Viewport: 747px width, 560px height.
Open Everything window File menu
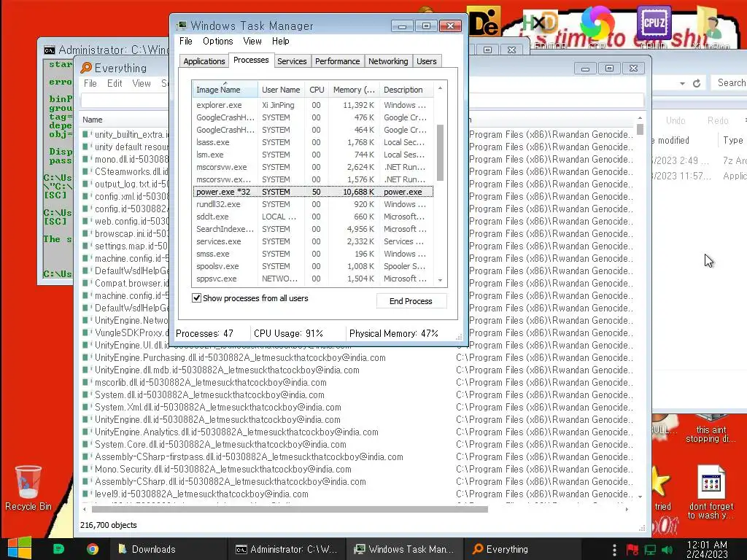click(x=90, y=83)
